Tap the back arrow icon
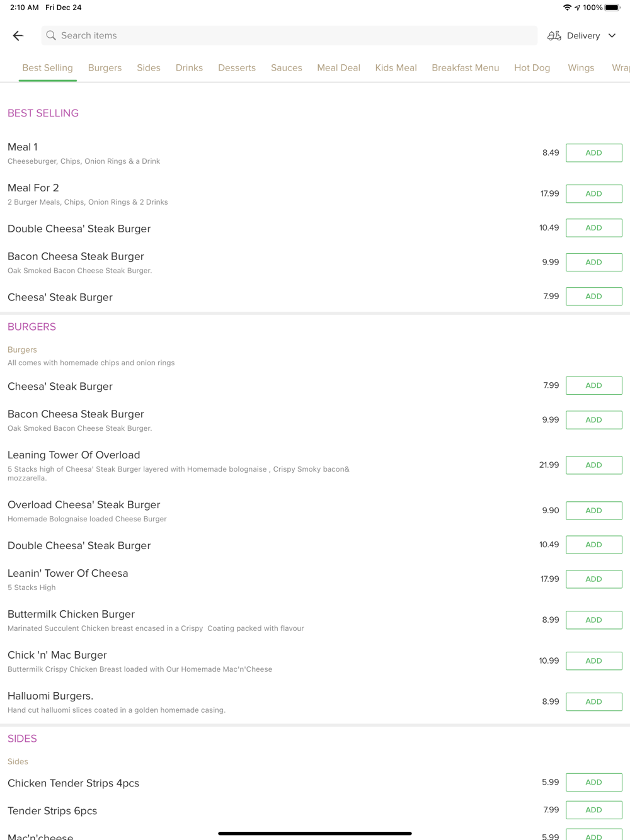 [18, 36]
